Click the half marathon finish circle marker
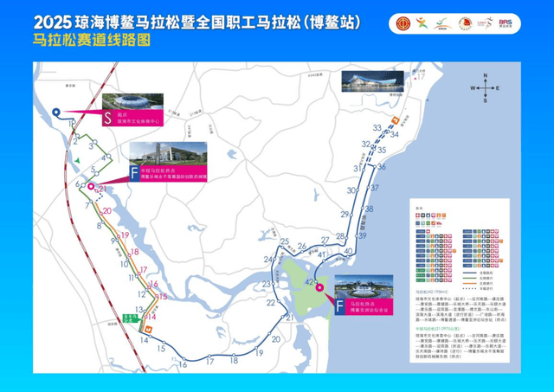This screenshot has width=554, height=392. point(91,186)
